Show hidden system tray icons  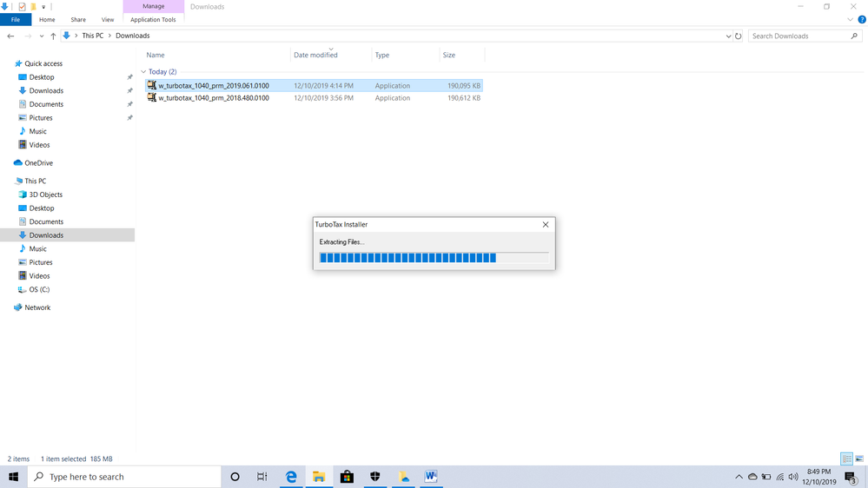pyautogui.click(x=739, y=477)
